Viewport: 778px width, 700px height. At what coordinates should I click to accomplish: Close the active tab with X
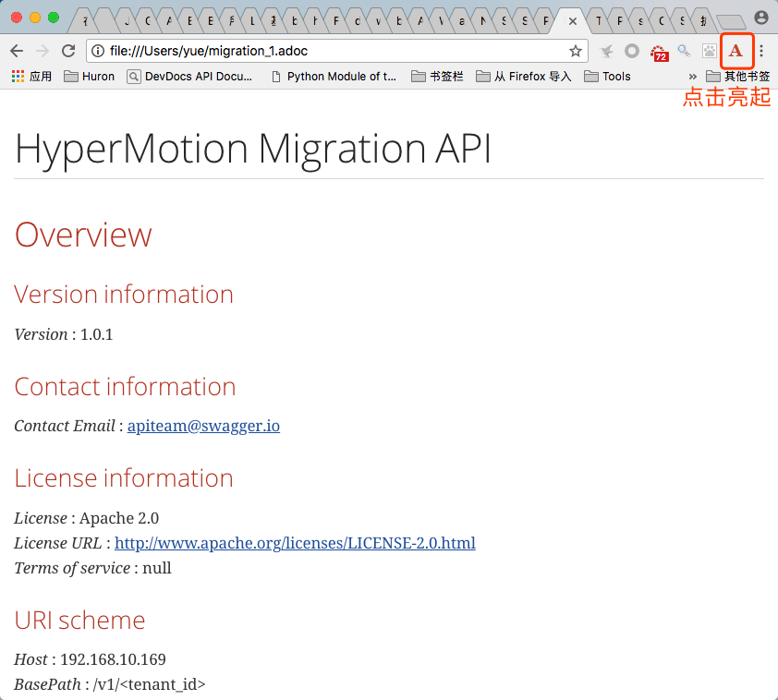(573, 21)
